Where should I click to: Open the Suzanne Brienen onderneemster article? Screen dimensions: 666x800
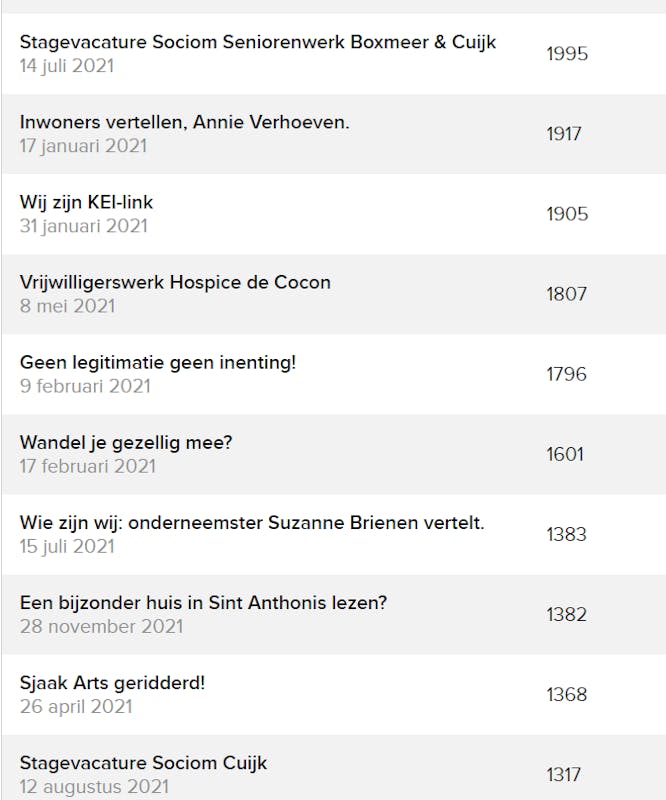pos(252,522)
